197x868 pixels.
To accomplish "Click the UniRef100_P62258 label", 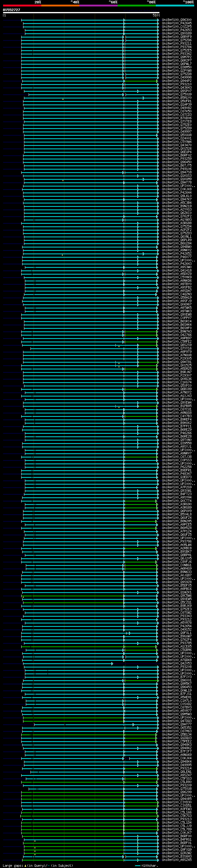I will (176, 467).
